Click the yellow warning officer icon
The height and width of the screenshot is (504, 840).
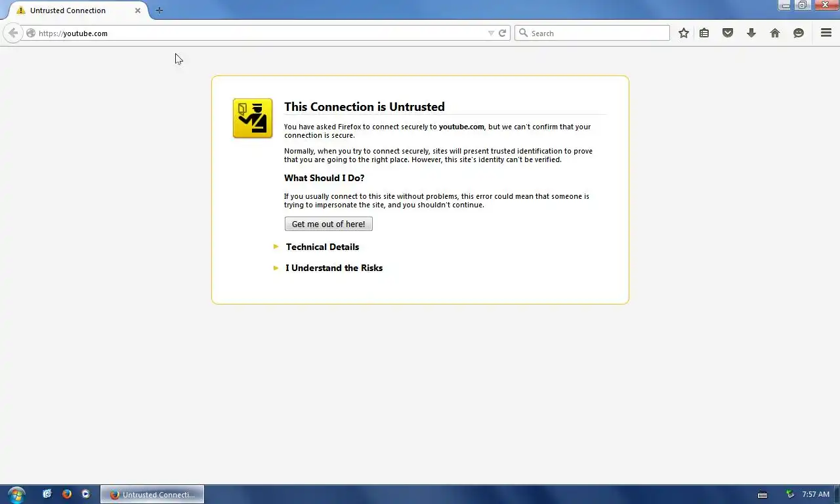[x=253, y=118]
